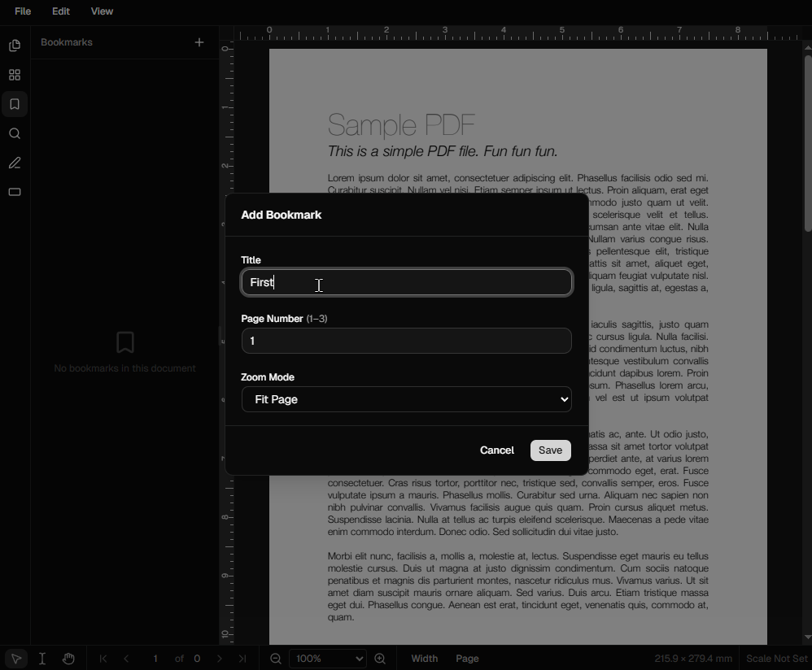This screenshot has width=812, height=670.
Task: Open the zoom percentage dropdown
Action: [328, 659]
